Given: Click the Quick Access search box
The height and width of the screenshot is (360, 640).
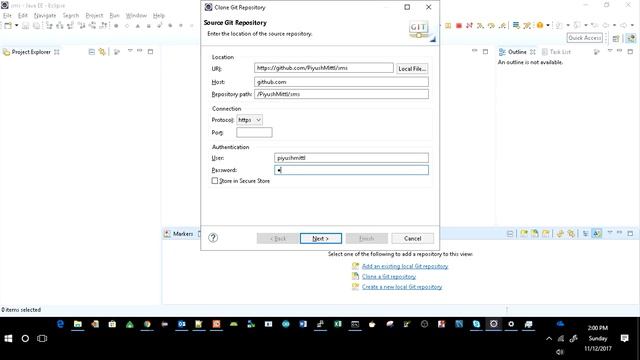Looking at the screenshot, I should (584, 38).
